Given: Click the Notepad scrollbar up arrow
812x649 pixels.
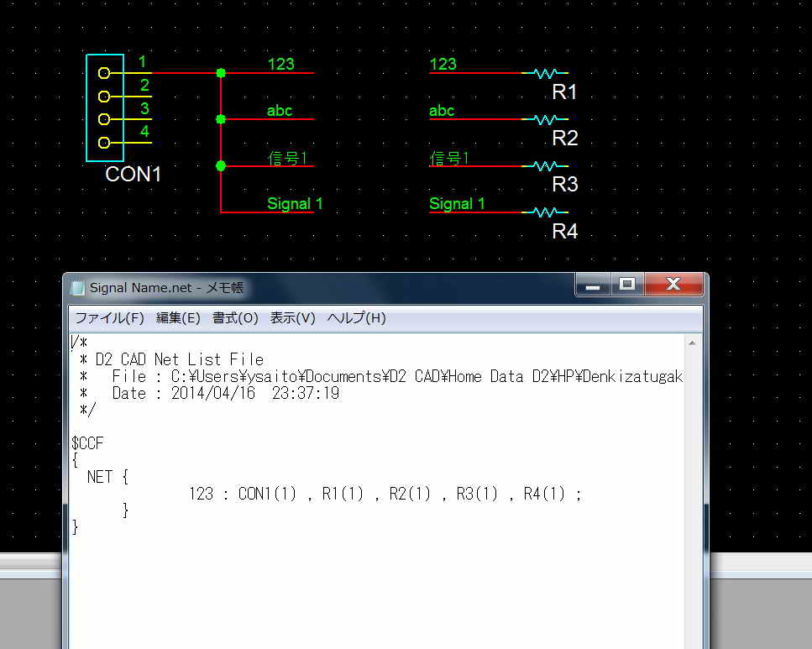Looking at the screenshot, I should click(x=692, y=343).
